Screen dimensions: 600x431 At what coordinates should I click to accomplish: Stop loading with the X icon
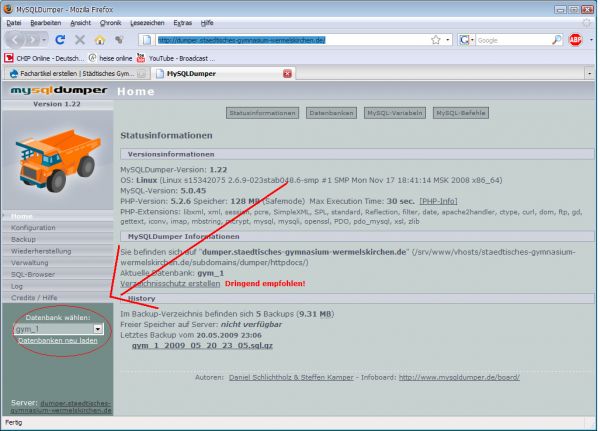pyautogui.click(x=80, y=39)
